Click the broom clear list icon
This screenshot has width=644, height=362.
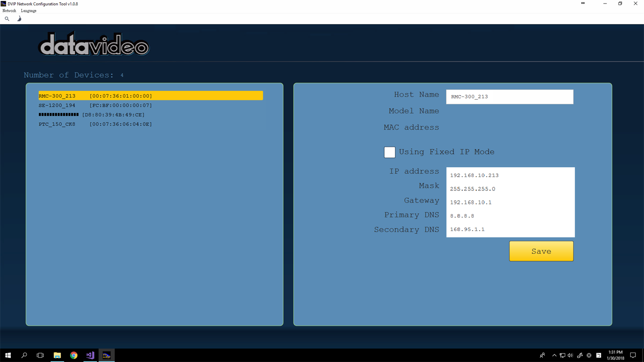[x=19, y=19]
